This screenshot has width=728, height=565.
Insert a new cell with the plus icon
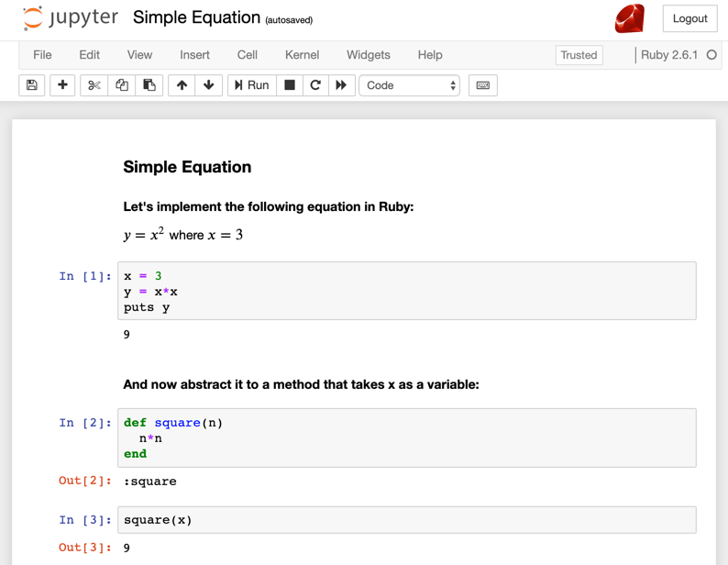coord(62,85)
